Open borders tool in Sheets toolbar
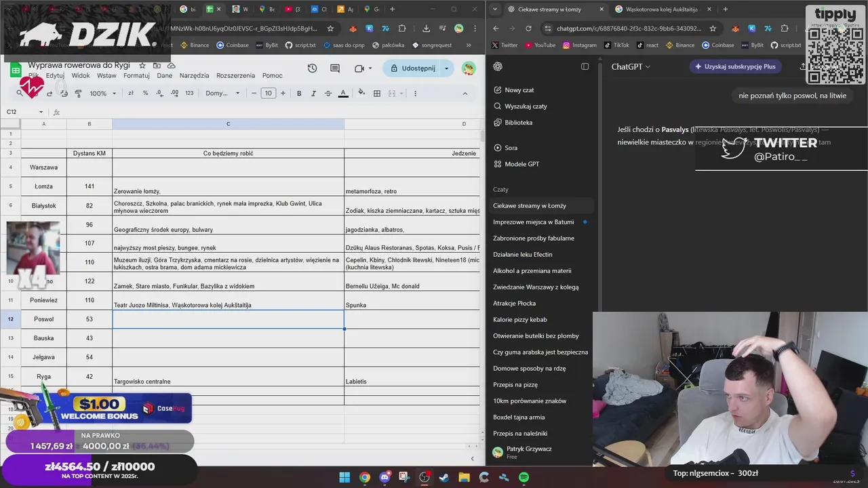Viewport: 868px width, 488px height. tap(377, 94)
